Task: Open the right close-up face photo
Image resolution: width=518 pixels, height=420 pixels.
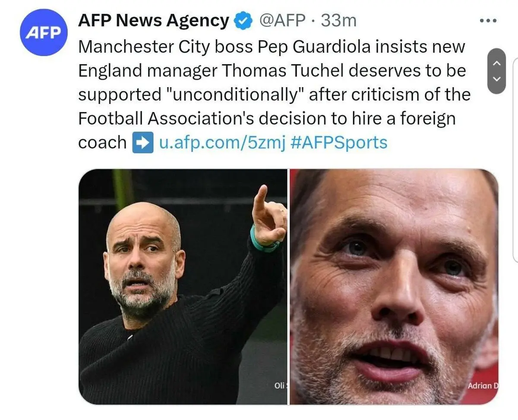Action: coord(394,287)
